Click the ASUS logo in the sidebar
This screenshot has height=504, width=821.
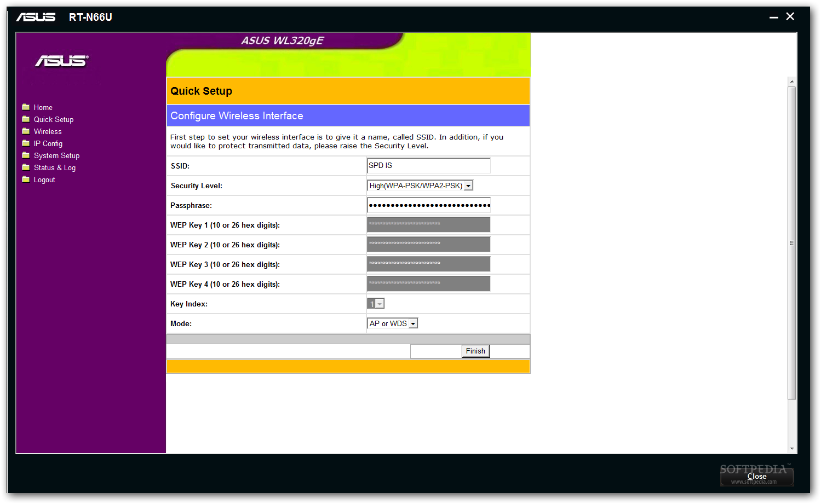pyautogui.click(x=62, y=61)
